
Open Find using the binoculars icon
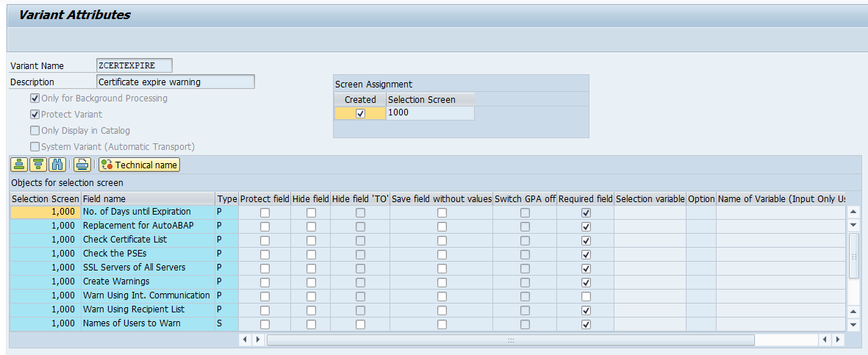coord(57,165)
